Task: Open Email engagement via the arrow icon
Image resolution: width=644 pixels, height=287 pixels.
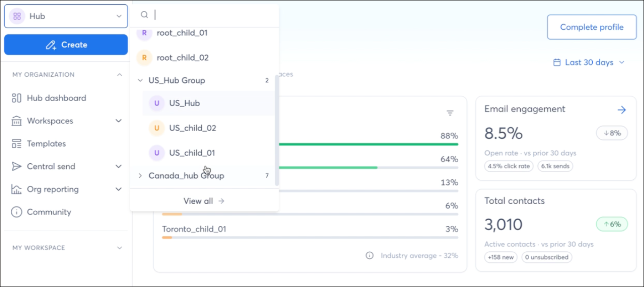Action: (x=622, y=110)
